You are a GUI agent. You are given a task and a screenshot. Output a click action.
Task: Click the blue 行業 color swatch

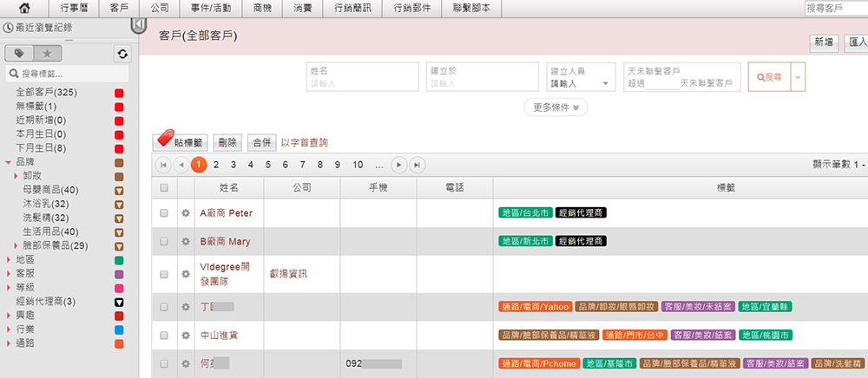coord(118,329)
